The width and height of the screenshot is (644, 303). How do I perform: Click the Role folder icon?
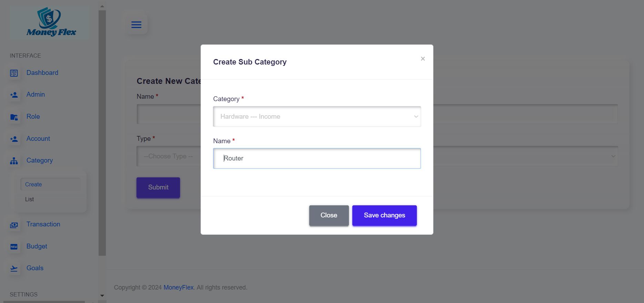coord(14,117)
